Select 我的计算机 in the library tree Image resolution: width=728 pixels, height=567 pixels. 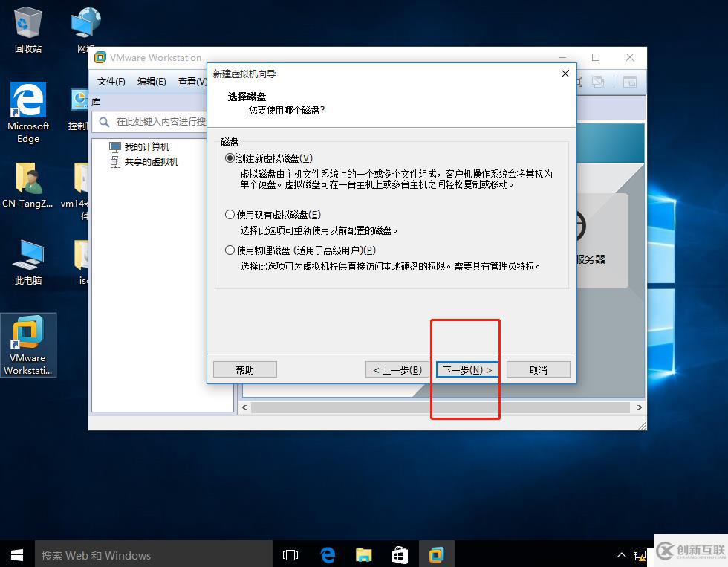(x=146, y=147)
